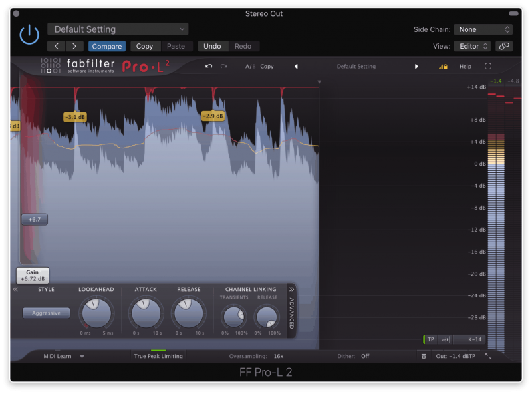Click the +14 dB scale label
Screen dimensions: 532x394
click(x=476, y=87)
